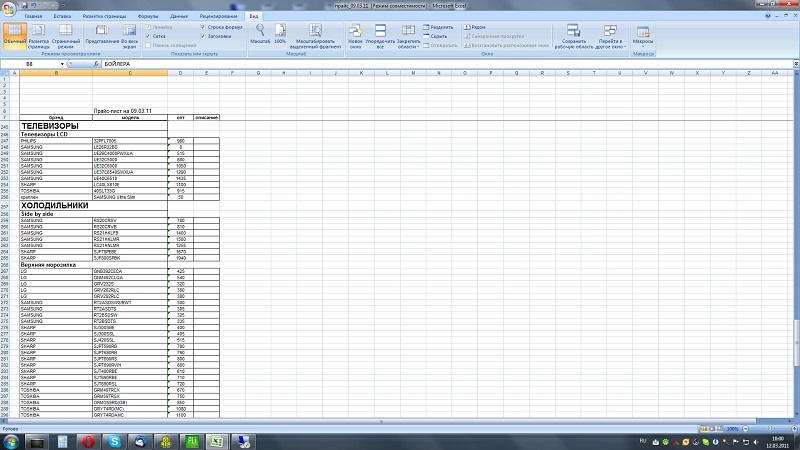Image resolution: width=800 pixels, height=450 pixels.
Task: Click Скрыть hide window
Action: pyautogui.click(x=435, y=36)
